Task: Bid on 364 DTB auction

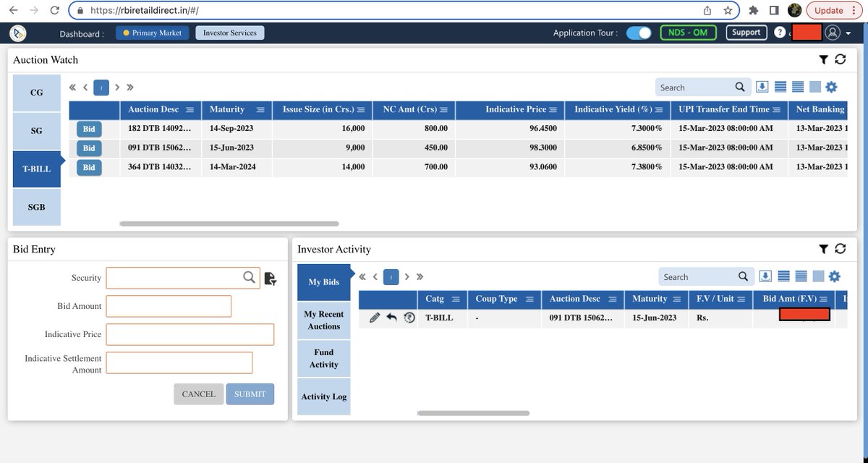Action: pos(89,167)
